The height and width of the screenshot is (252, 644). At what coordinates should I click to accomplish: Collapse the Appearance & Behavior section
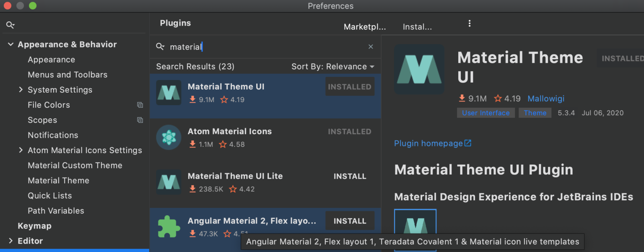point(10,44)
